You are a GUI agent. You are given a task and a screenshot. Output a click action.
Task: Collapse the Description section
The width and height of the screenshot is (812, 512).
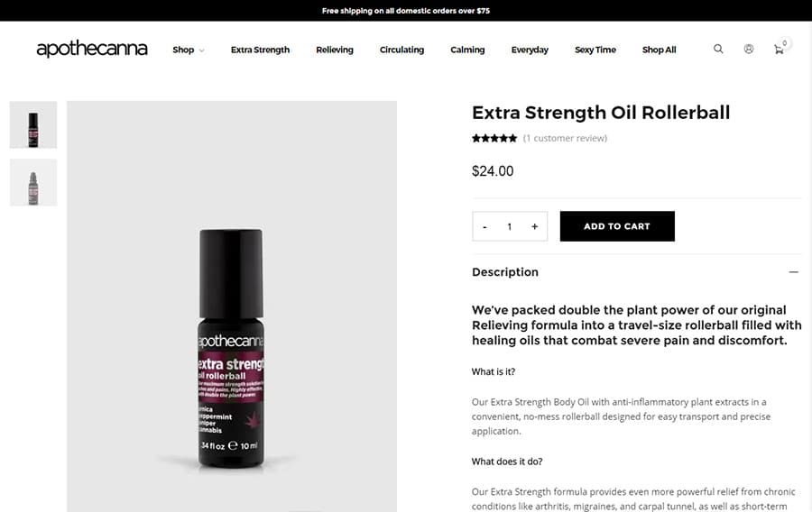coord(793,272)
